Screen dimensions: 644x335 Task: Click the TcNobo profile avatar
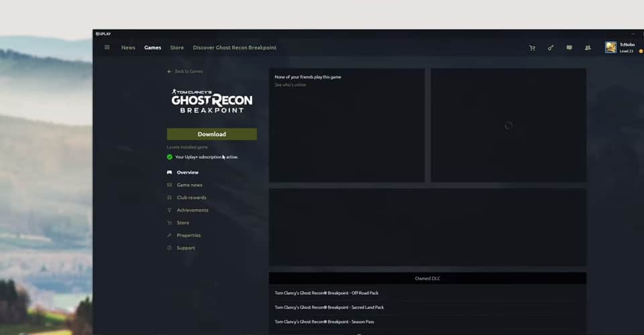tap(610, 48)
